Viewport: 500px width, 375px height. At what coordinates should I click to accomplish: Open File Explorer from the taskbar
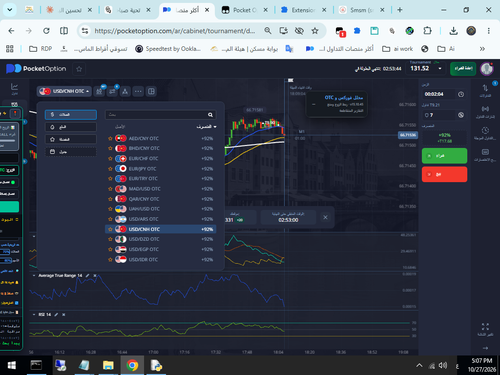coord(108,365)
